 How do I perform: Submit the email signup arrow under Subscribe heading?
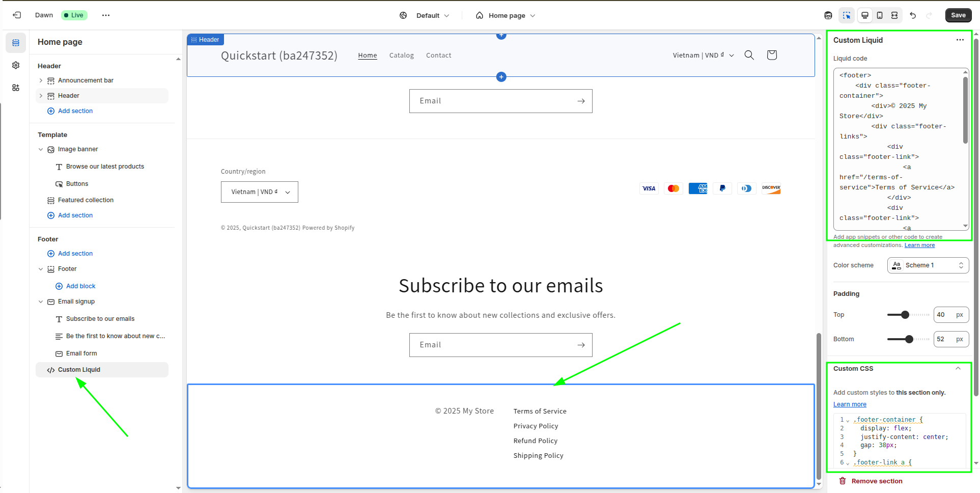(x=581, y=345)
